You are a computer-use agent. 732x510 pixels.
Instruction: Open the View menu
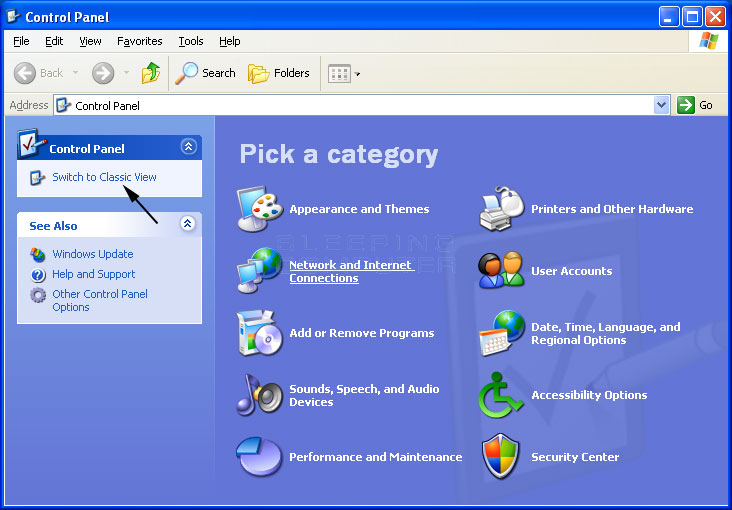tap(90, 41)
